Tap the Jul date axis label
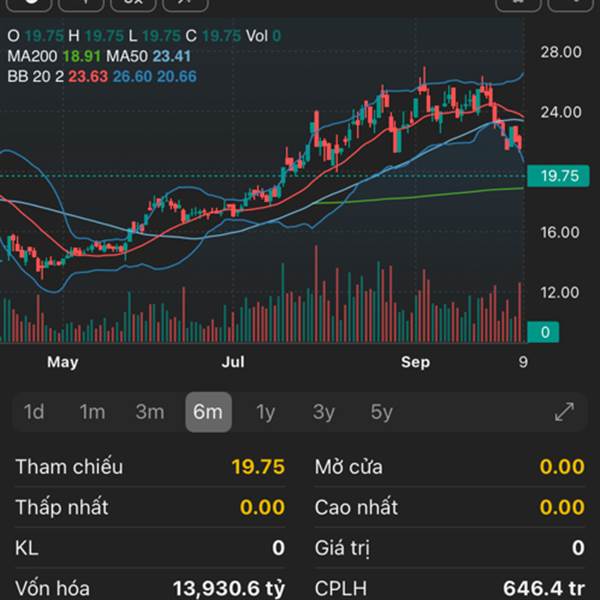Image resolution: width=600 pixels, height=600 pixels. point(233,362)
